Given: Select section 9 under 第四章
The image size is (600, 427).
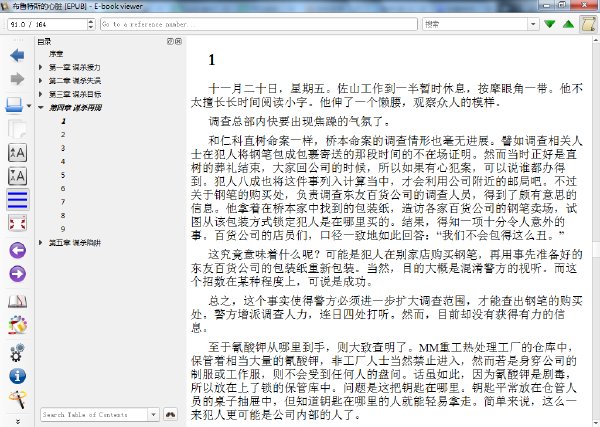Looking at the screenshot, I should click(x=63, y=229).
